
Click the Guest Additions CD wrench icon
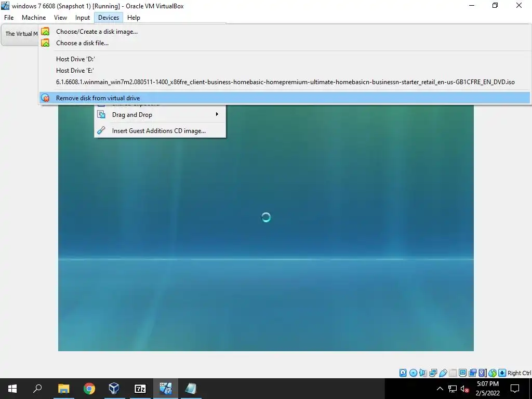(101, 130)
